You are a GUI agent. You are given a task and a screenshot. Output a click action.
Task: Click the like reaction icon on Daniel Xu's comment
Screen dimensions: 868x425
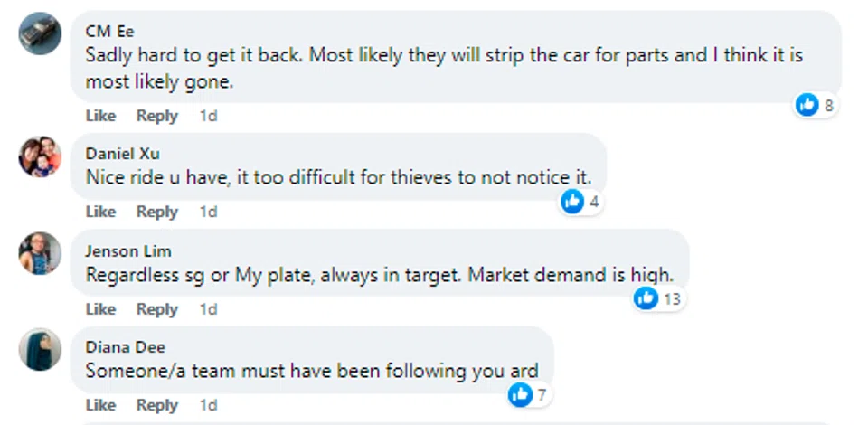572,202
